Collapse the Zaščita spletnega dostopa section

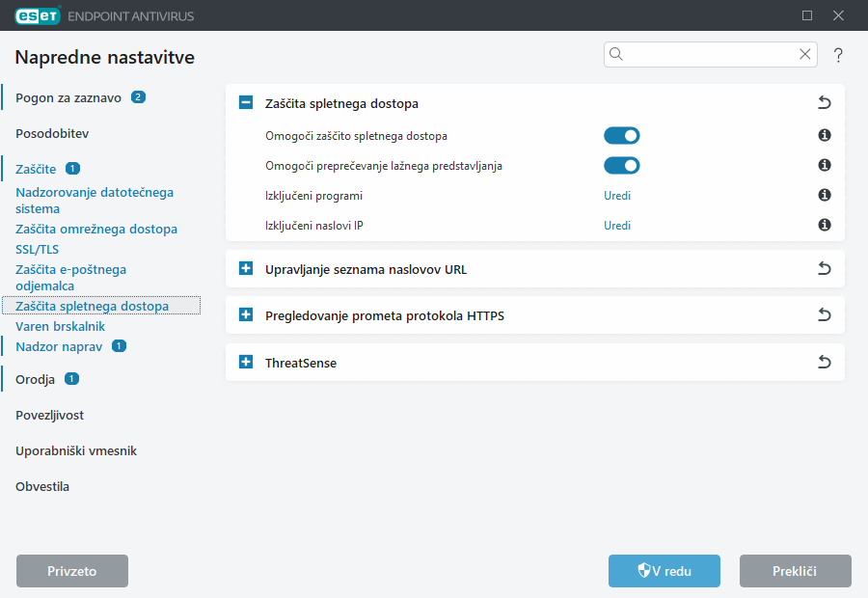tap(246, 103)
